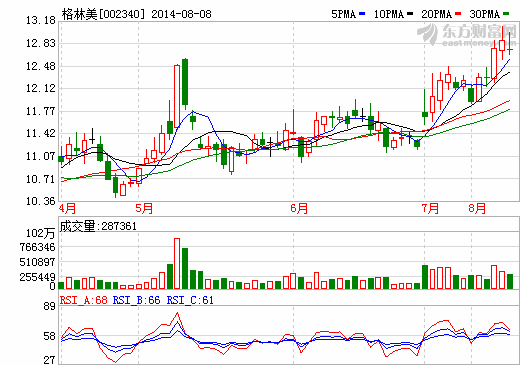This screenshot has width=520, height=365.
Task: Click the RSI_A:68 indicator label
Action: coord(84,300)
